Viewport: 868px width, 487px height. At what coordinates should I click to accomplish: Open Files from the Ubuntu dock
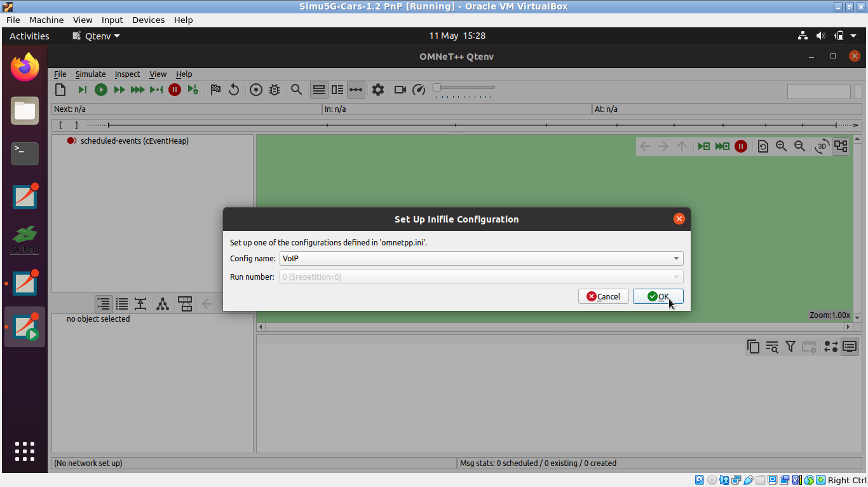[x=25, y=111]
